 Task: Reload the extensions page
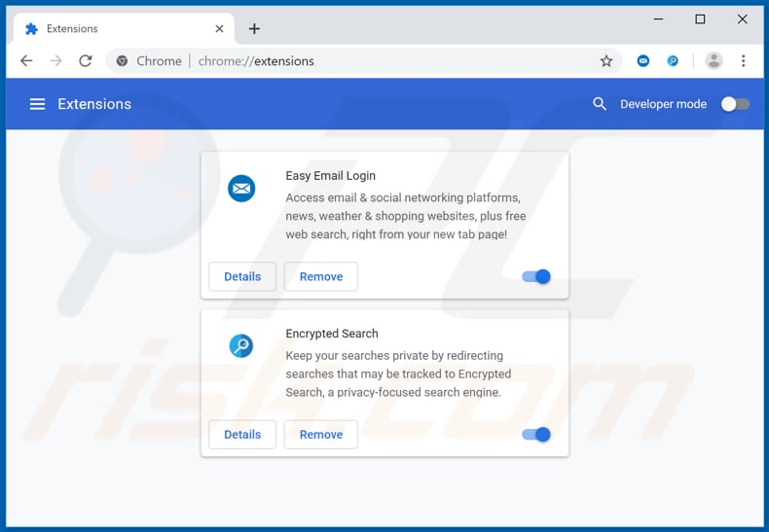click(x=86, y=60)
